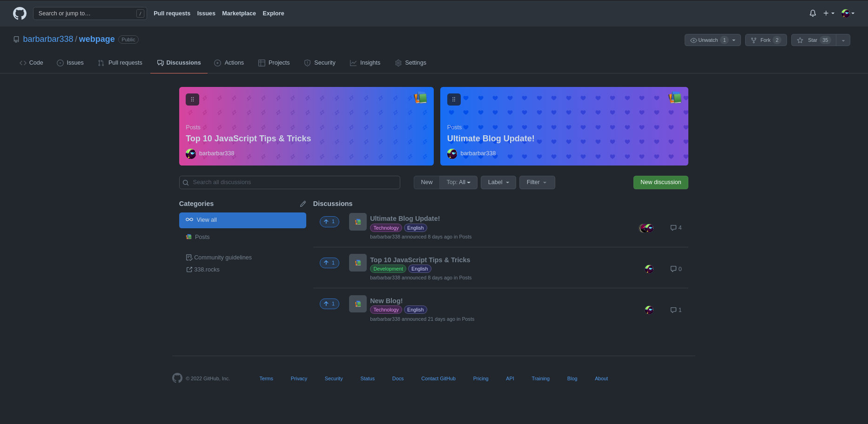
Task: Open Explore in the top navigation
Action: click(273, 13)
